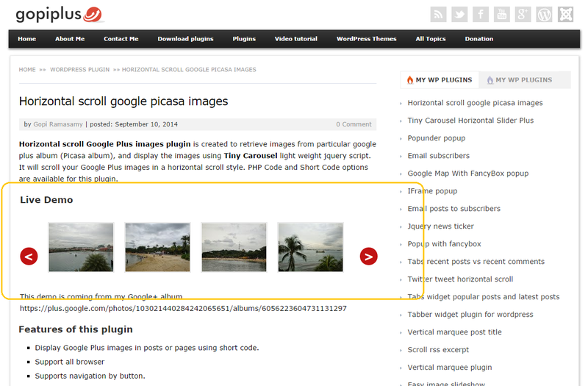Open the RSS feed icon
Screen dimensions: 588x386
click(x=438, y=15)
